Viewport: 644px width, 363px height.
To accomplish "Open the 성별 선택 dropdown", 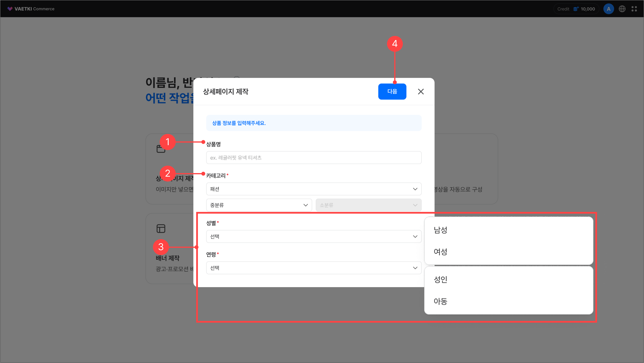I will tap(314, 236).
